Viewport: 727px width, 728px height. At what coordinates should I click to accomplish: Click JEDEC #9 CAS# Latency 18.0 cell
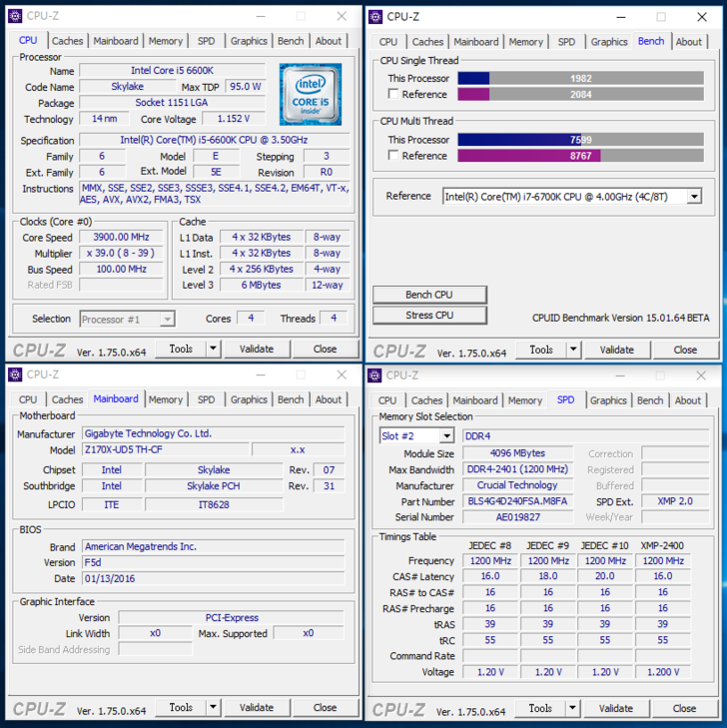(x=548, y=576)
